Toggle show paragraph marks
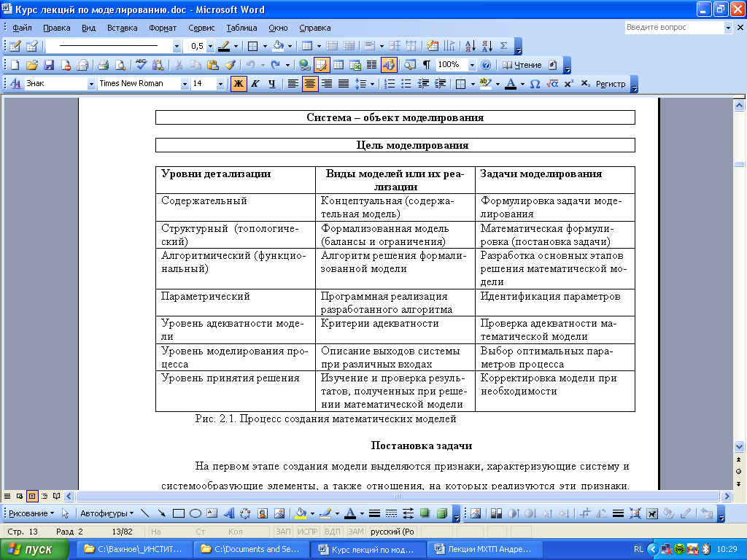This screenshot has height=560, width=747. 427,65
